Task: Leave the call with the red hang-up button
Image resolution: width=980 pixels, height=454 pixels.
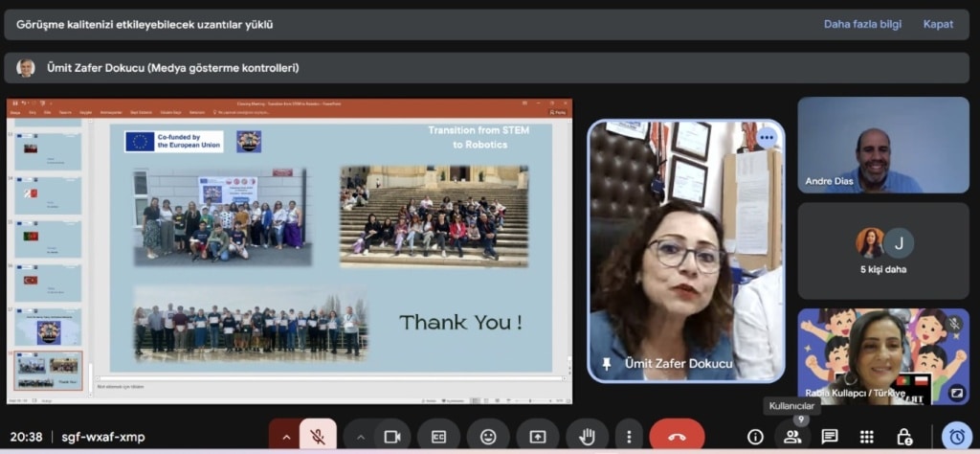Action: click(677, 437)
